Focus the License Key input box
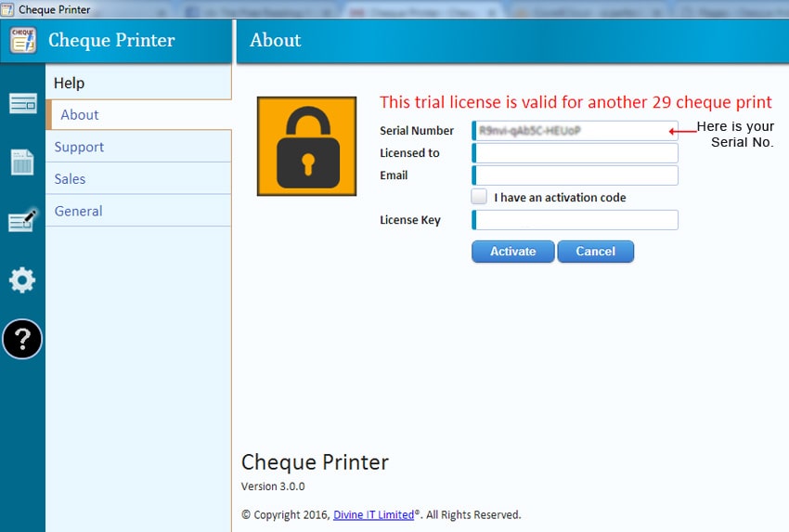Image resolution: width=789 pixels, height=532 pixels. pos(576,220)
